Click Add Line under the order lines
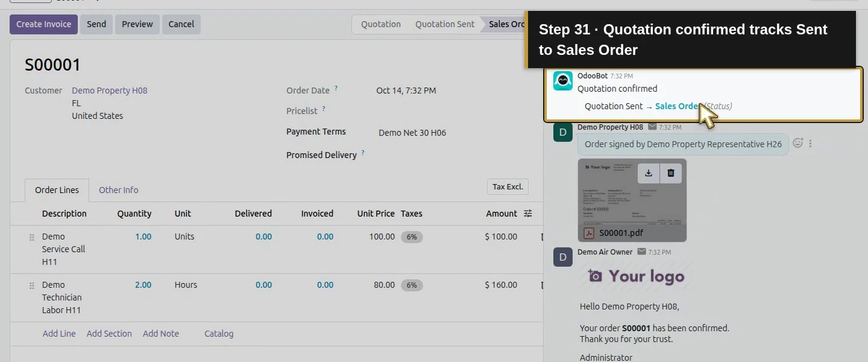The width and height of the screenshot is (868, 362). tap(59, 334)
